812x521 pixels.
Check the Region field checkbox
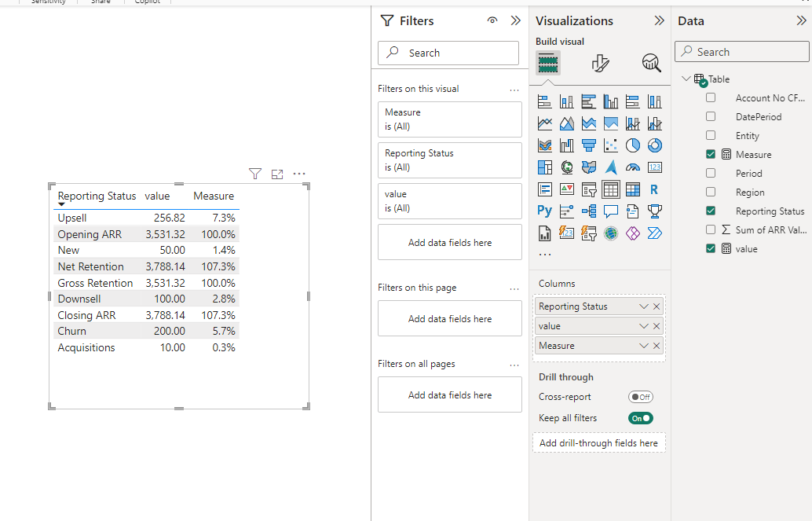[x=711, y=192]
